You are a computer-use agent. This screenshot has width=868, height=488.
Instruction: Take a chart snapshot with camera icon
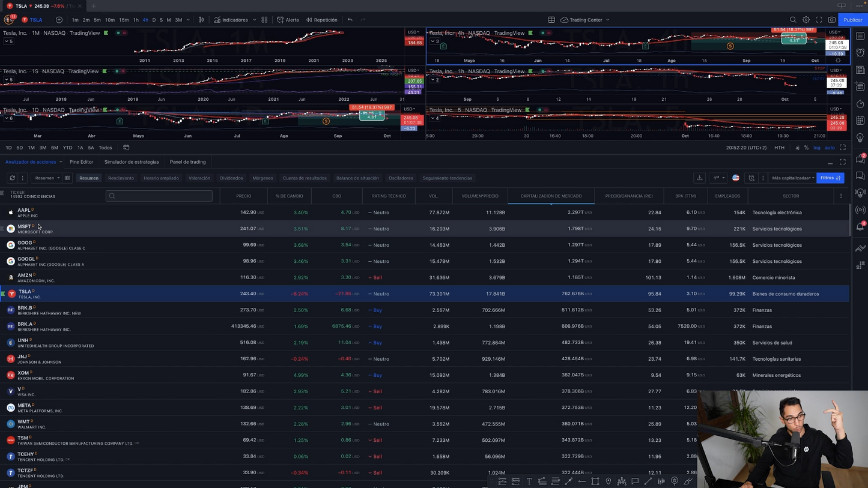coord(831,20)
